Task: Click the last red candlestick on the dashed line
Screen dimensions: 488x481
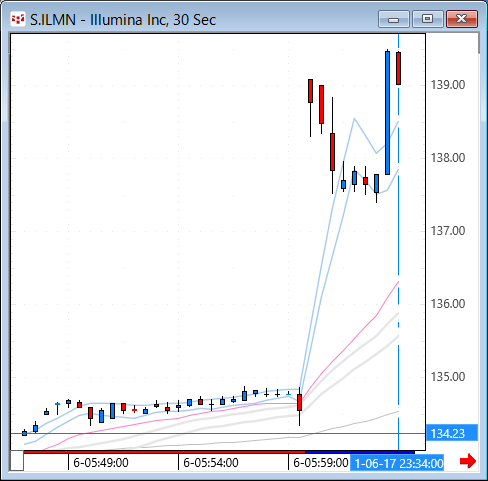Action: 398,68
